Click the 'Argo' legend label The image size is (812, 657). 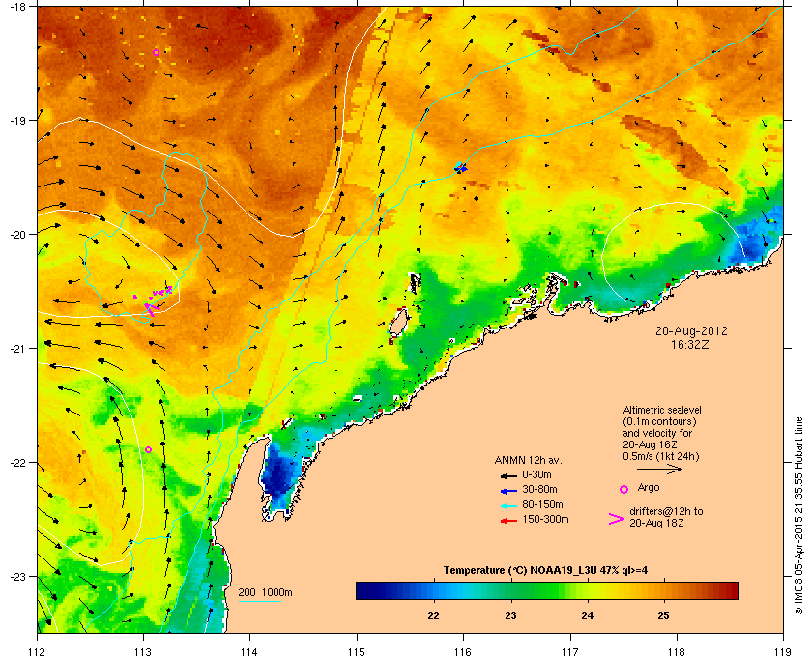pyautogui.click(x=649, y=487)
